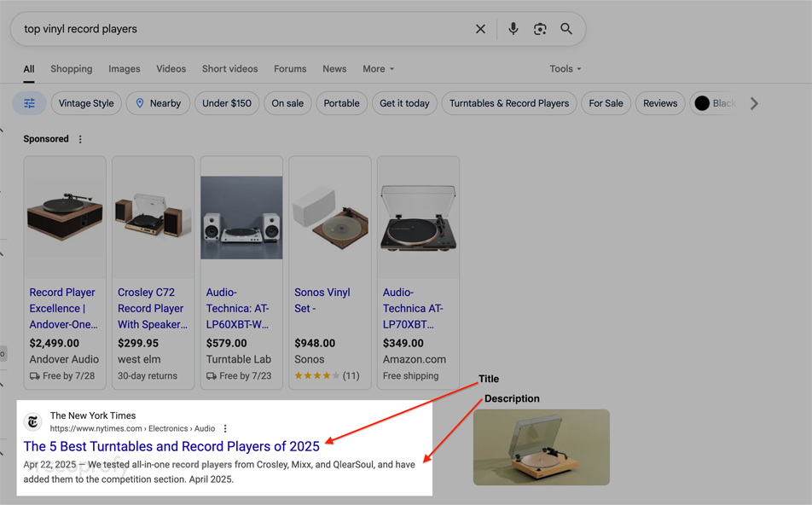Open The 5 Best Turntables article
Screen dimensions: 812x505
point(171,446)
